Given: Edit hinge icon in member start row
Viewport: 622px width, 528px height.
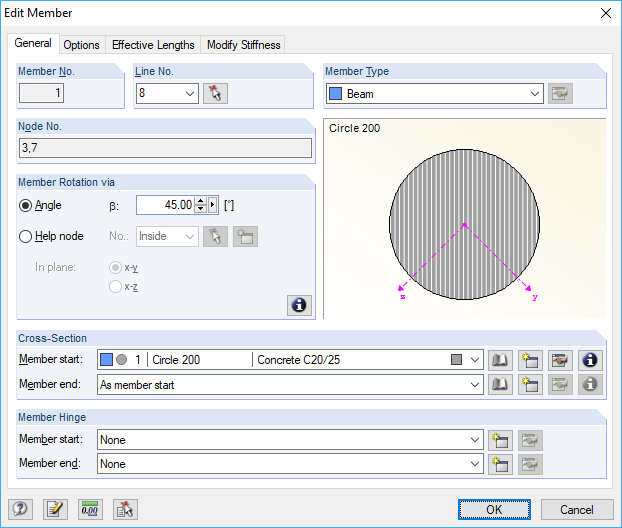Looking at the screenshot, I should click(x=530, y=440).
